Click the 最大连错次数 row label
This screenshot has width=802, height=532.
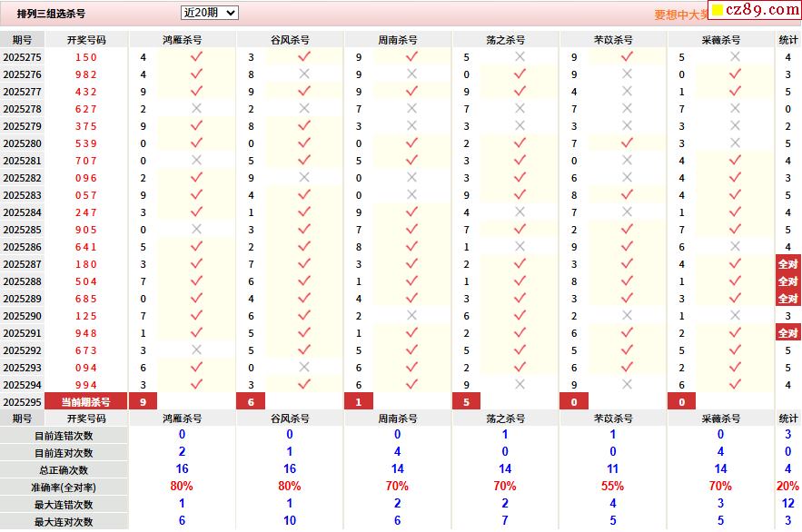coord(64,505)
